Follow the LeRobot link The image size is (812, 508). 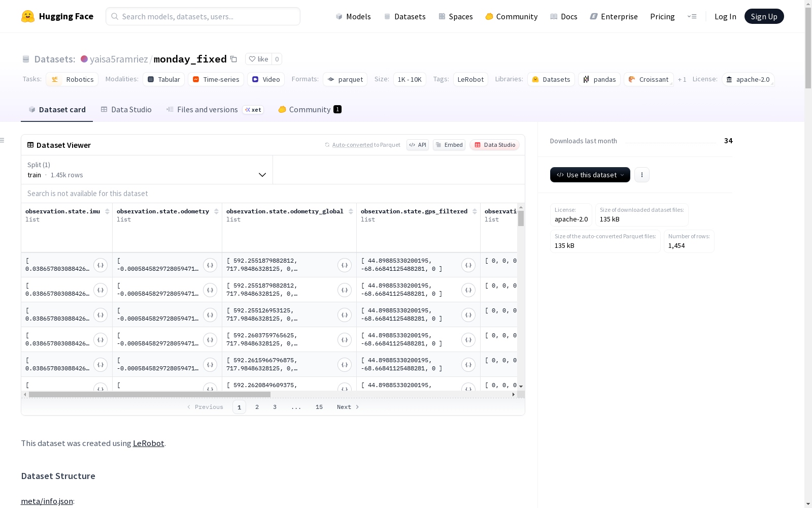pyautogui.click(x=148, y=443)
